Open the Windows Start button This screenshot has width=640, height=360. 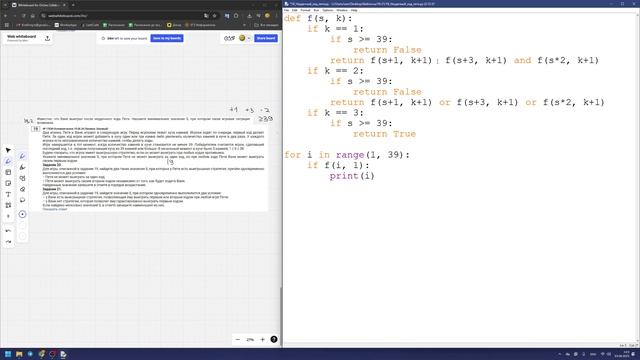8,354
